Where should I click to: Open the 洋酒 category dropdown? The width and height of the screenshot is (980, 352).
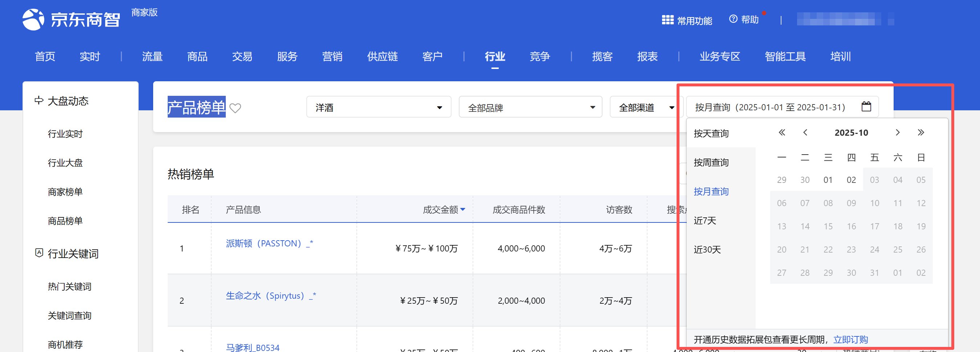379,107
